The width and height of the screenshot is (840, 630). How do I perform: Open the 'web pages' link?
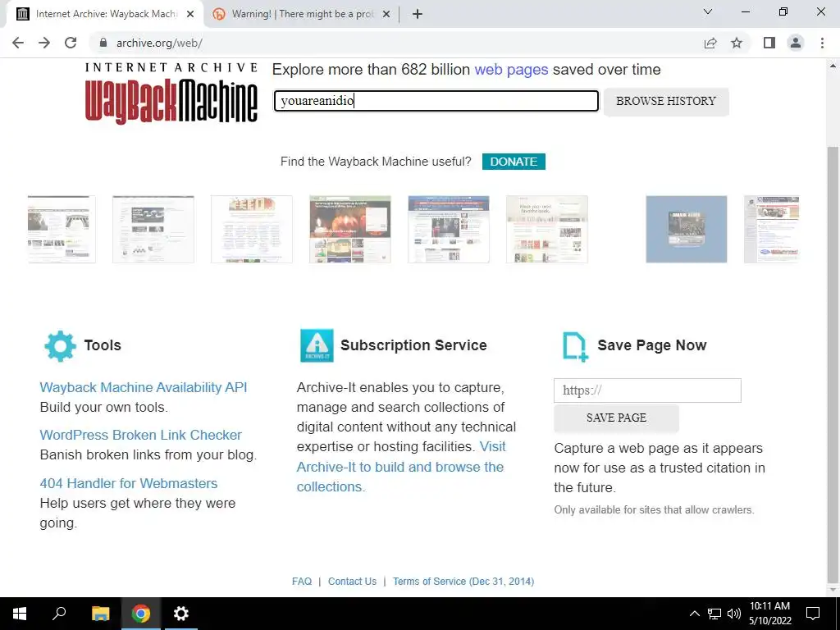(511, 70)
